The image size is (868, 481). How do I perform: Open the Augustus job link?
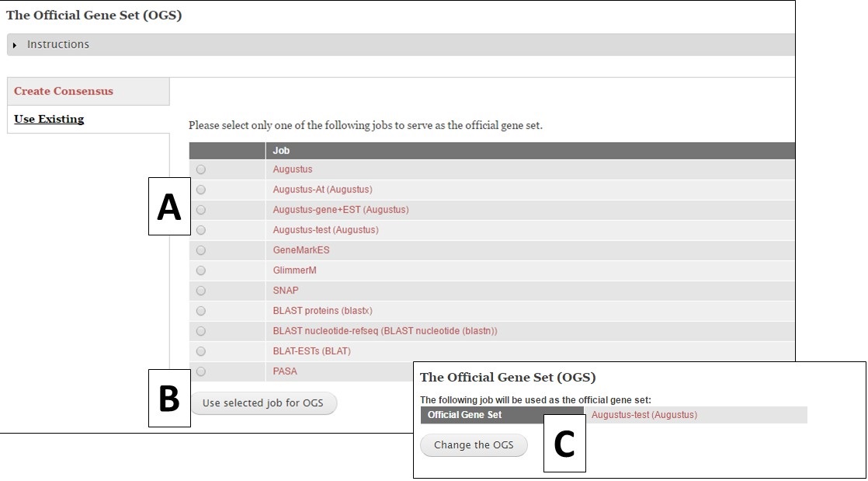coord(293,169)
